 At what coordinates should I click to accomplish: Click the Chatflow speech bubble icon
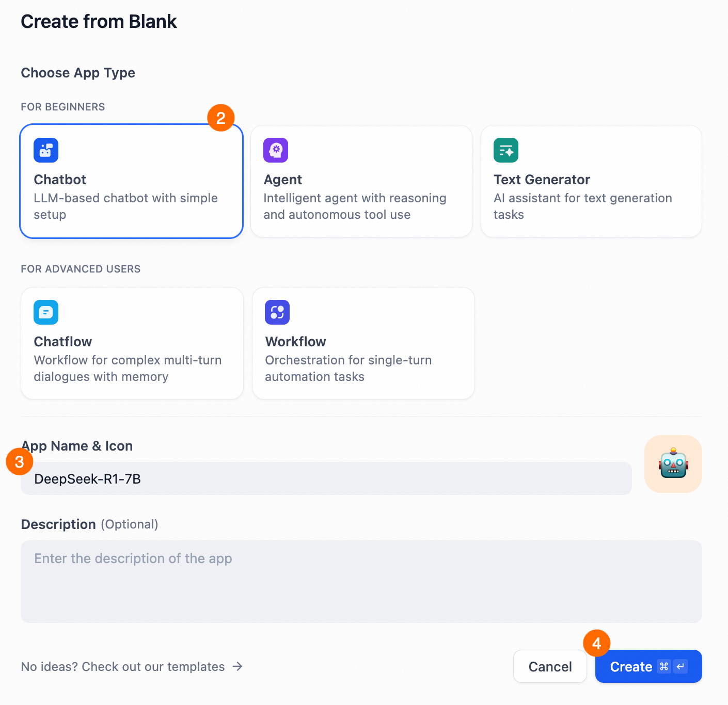(46, 312)
